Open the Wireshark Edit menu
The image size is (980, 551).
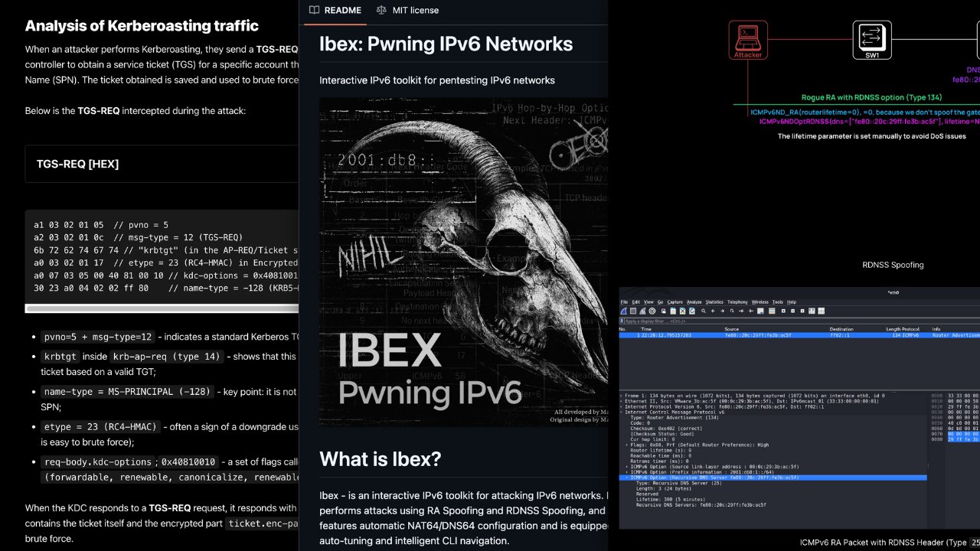tap(635, 302)
